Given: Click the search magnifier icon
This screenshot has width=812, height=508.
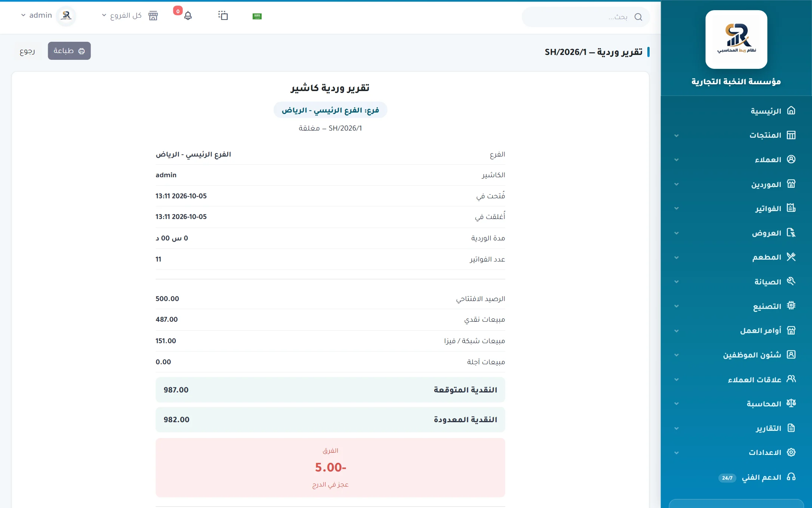Looking at the screenshot, I should click(638, 17).
